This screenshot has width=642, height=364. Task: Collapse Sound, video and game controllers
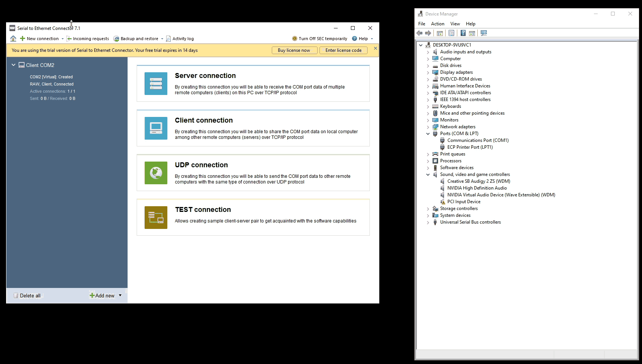[x=428, y=174]
